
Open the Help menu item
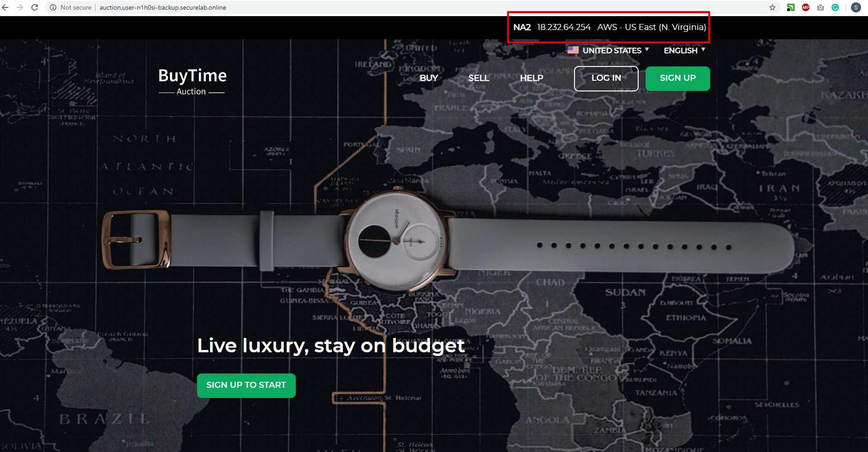click(532, 78)
